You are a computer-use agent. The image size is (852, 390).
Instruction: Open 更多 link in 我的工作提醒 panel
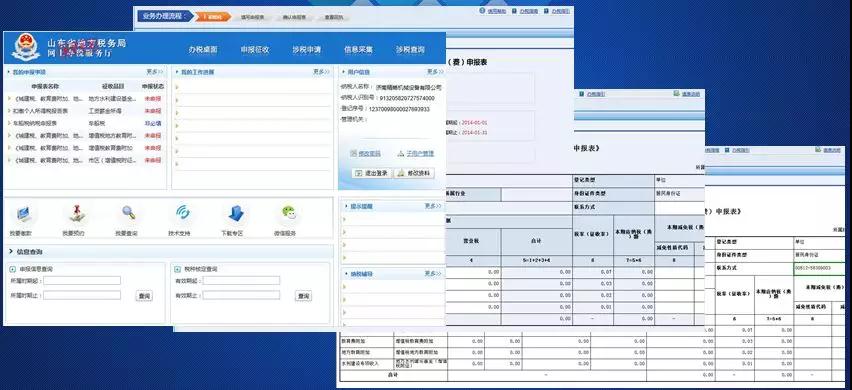[321, 72]
